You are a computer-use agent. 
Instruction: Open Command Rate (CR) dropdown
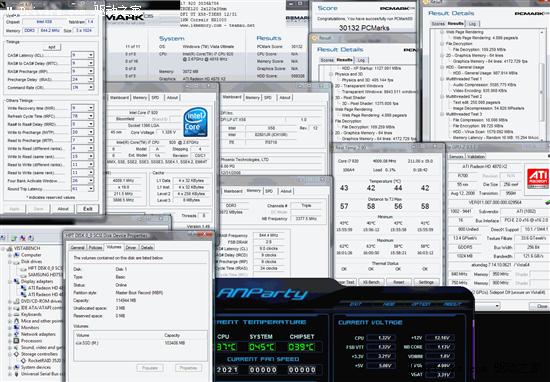click(83, 87)
